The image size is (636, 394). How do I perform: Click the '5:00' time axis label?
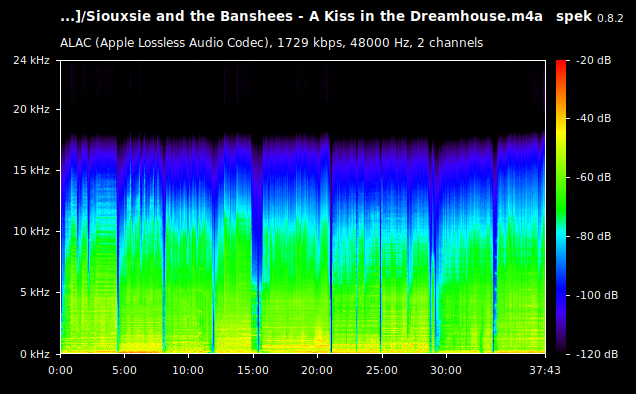[125, 370]
